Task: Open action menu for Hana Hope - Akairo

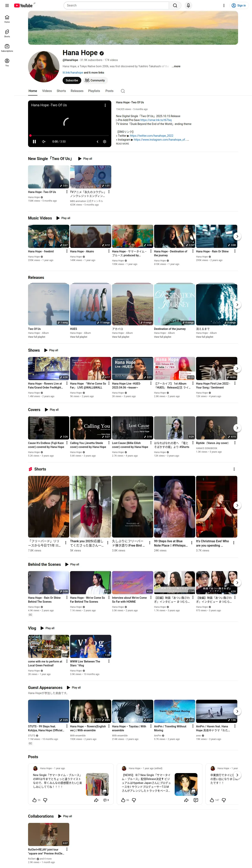Action: pos(109,251)
